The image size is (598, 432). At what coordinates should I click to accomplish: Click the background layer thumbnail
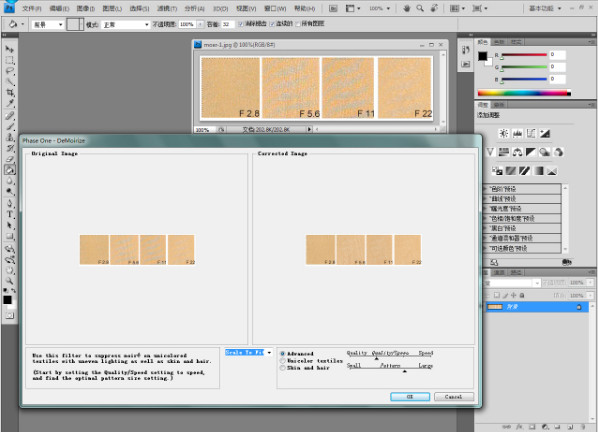pyautogui.click(x=495, y=307)
